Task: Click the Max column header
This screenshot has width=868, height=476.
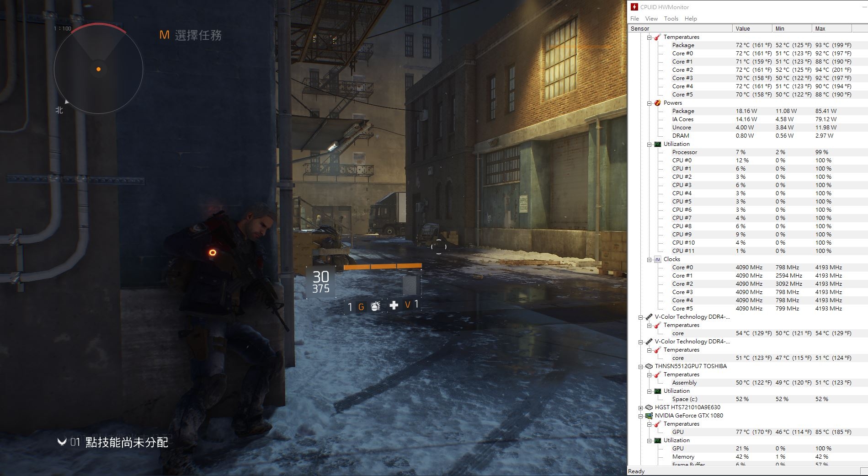Action: click(832, 28)
